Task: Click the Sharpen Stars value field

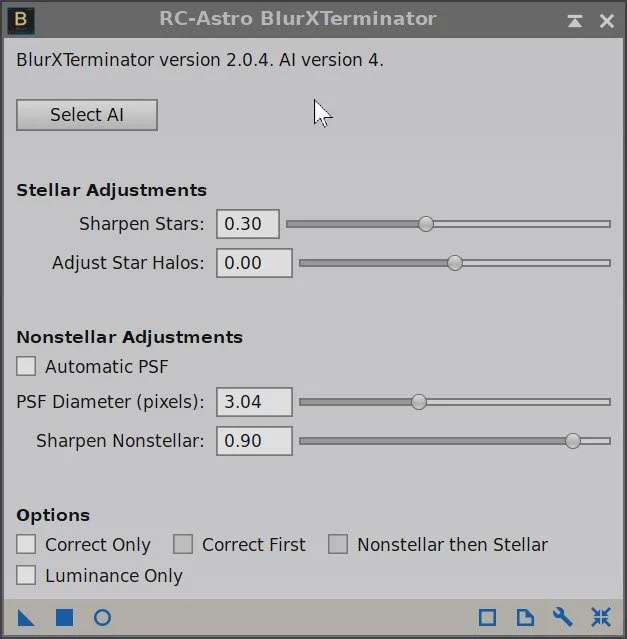Action: tap(248, 224)
